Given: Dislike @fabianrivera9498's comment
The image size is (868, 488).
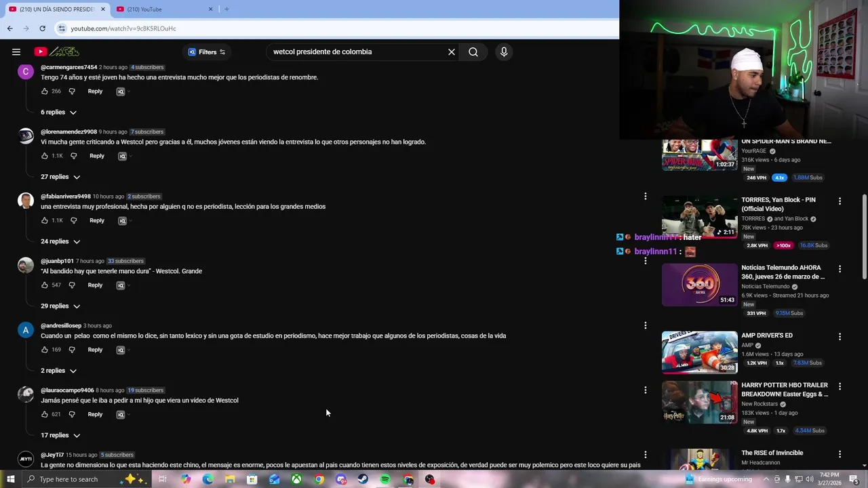Looking at the screenshot, I should click(x=74, y=220).
